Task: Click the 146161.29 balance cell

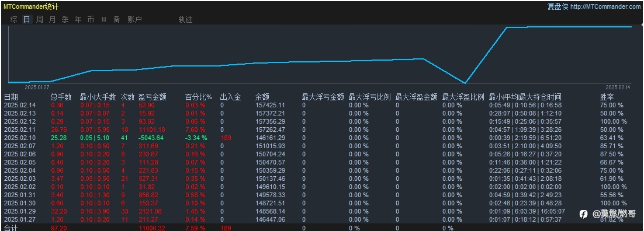Action: coord(270,138)
